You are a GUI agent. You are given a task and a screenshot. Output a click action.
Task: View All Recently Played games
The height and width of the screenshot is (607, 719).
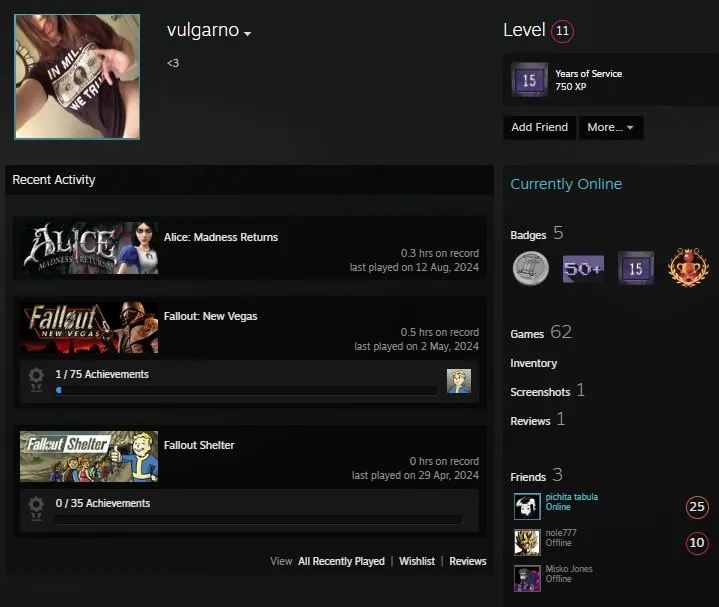(x=341, y=561)
